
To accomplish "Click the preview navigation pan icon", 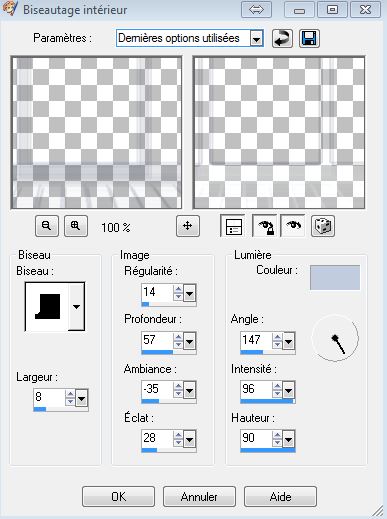I will click(x=188, y=226).
